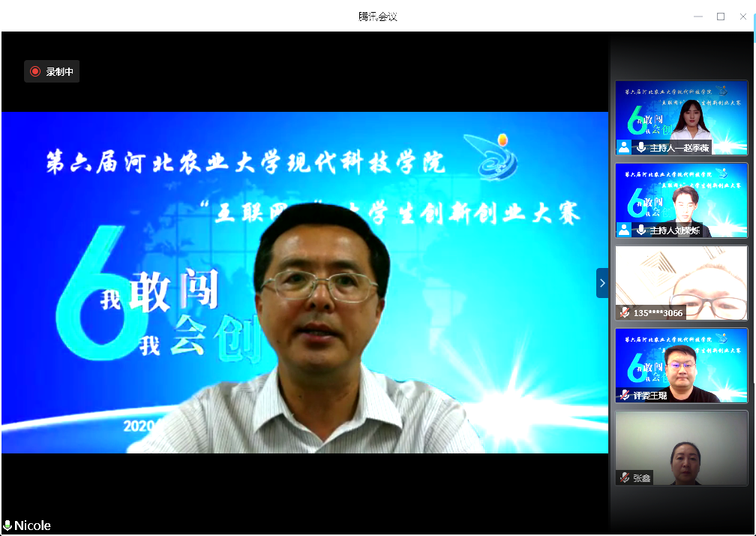Maximize the 腾讯会议 window
The width and height of the screenshot is (756, 536).
[721, 17]
